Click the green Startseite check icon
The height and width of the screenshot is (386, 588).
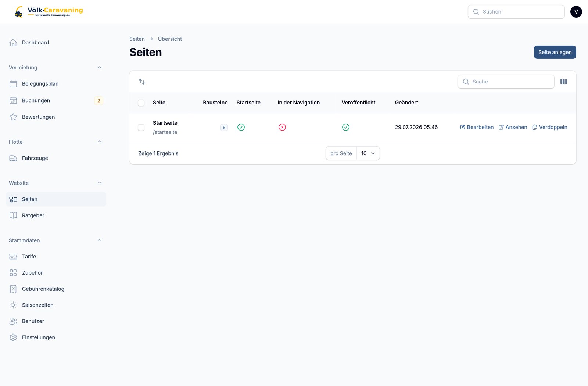click(x=241, y=127)
